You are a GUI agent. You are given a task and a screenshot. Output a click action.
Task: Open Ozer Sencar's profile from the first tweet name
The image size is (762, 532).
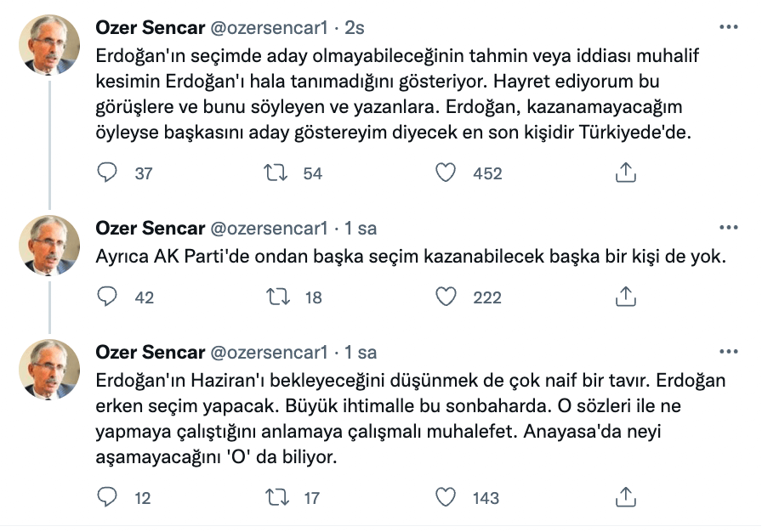point(150,27)
